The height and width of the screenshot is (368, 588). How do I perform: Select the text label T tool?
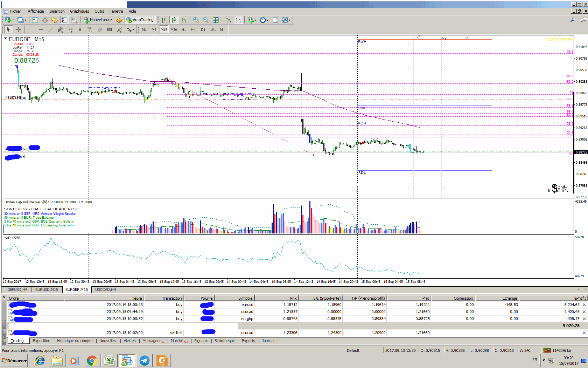point(90,30)
